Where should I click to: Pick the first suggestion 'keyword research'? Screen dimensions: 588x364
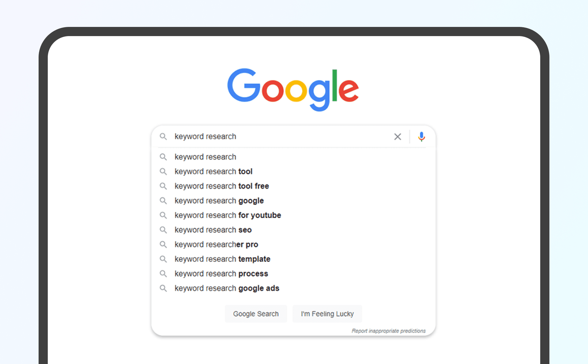click(205, 157)
